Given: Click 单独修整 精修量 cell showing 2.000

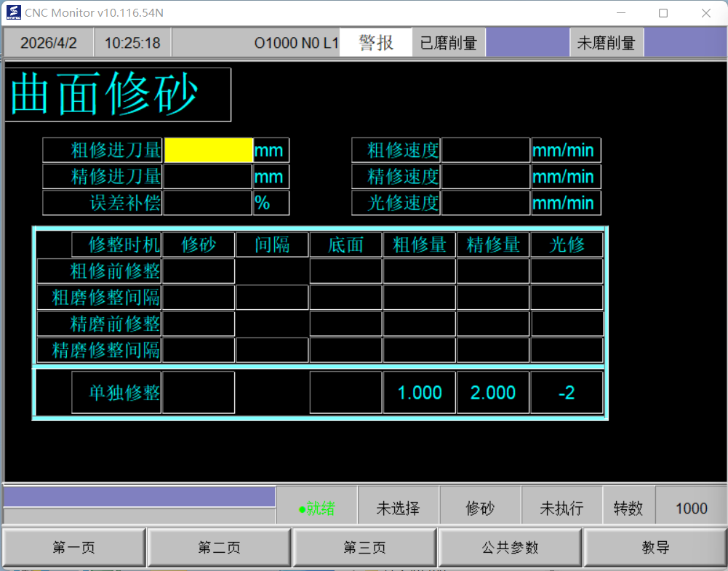Looking at the screenshot, I should pyautogui.click(x=493, y=393).
